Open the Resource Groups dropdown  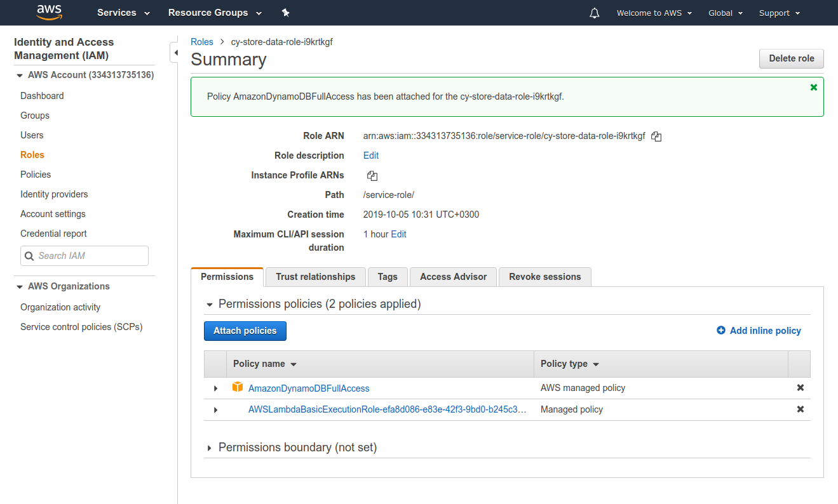pos(215,13)
